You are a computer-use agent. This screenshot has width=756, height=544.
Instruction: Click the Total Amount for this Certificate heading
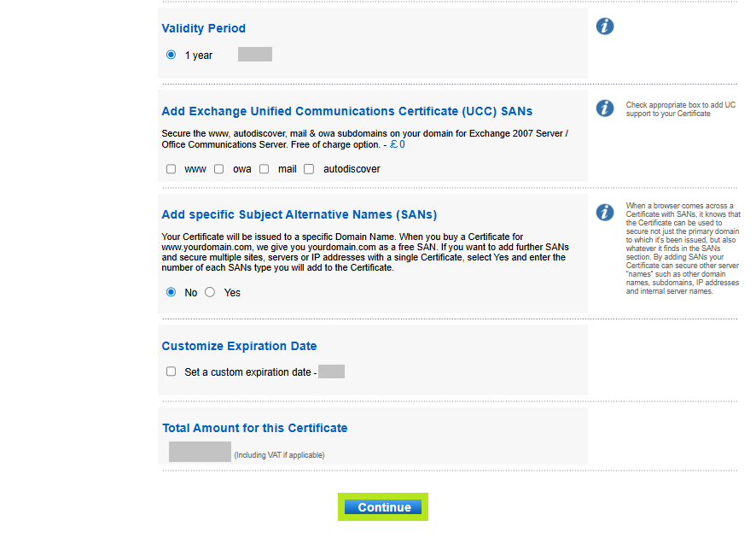click(x=254, y=428)
